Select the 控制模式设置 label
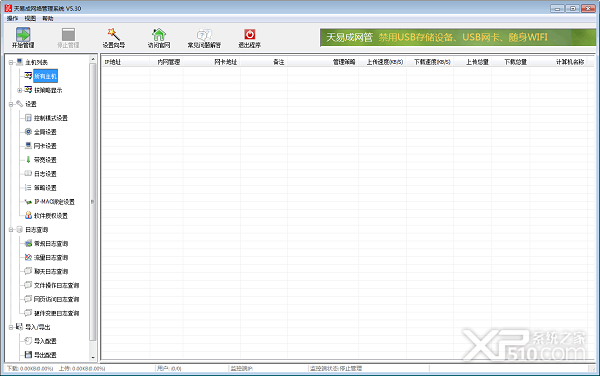Viewport: 600px width, 376px height. 51,118
